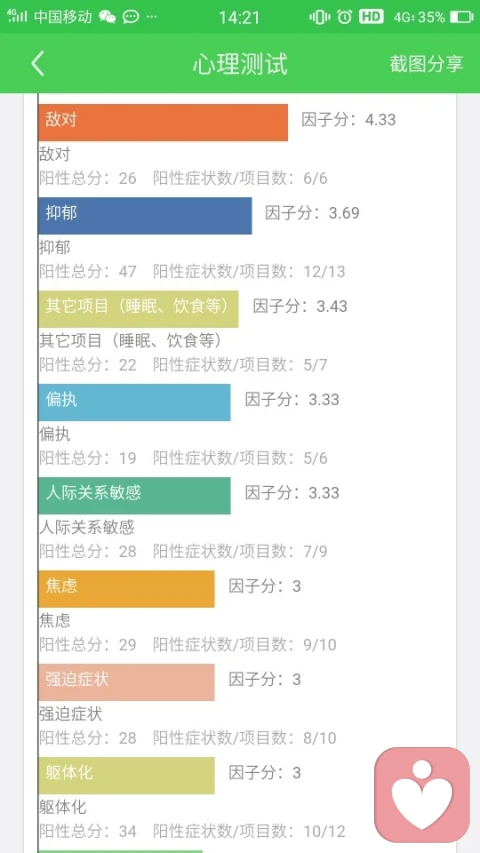Select the orange 敌对 bar
The image size is (480, 853).
pos(163,122)
